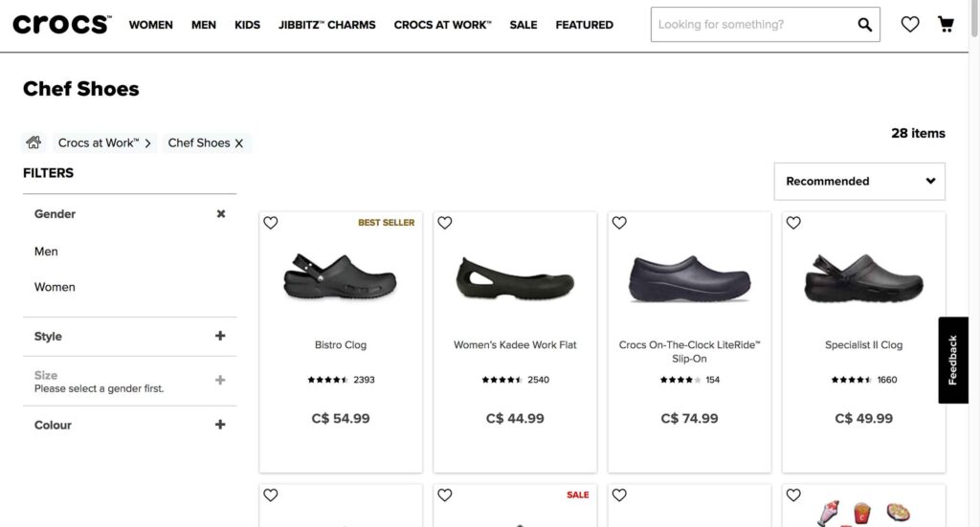The image size is (980, 527).
Task: Open the Jibbitz Charms menu
Action: pyautogui.click(x=327, y=25)
